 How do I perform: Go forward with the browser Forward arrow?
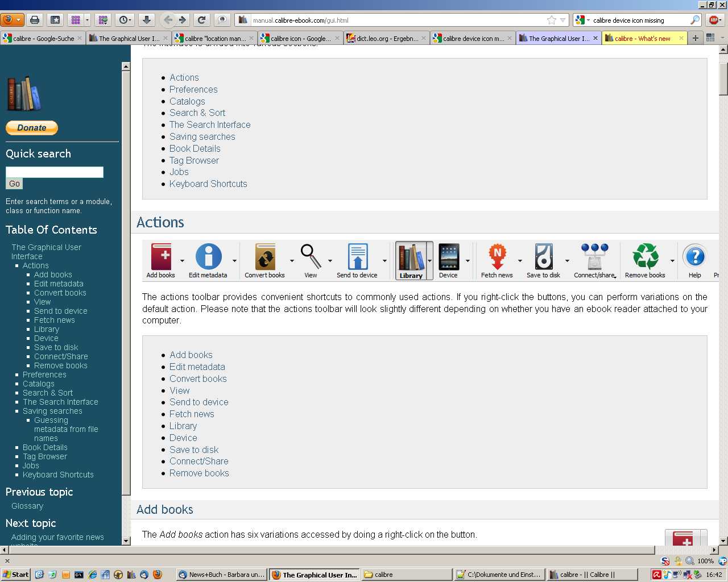pyautogui.click(x=183, y=20)
